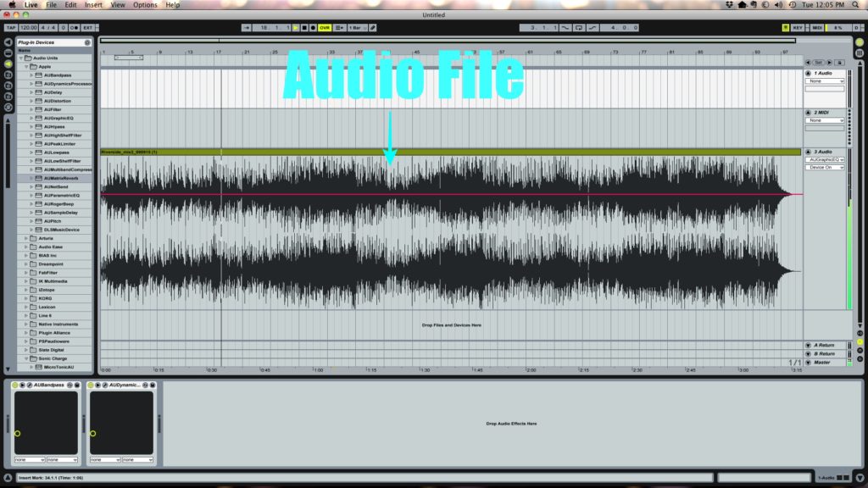Toggle the Punch-Out switch

pyautogui.click(x=593, y=28)
